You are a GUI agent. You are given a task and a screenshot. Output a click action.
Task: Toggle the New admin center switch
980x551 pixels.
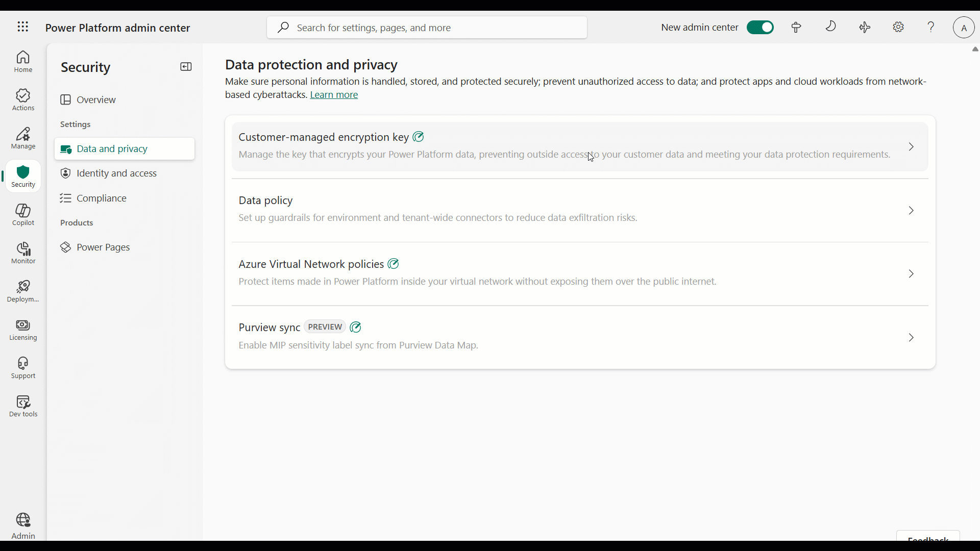[x=760, y=27]
